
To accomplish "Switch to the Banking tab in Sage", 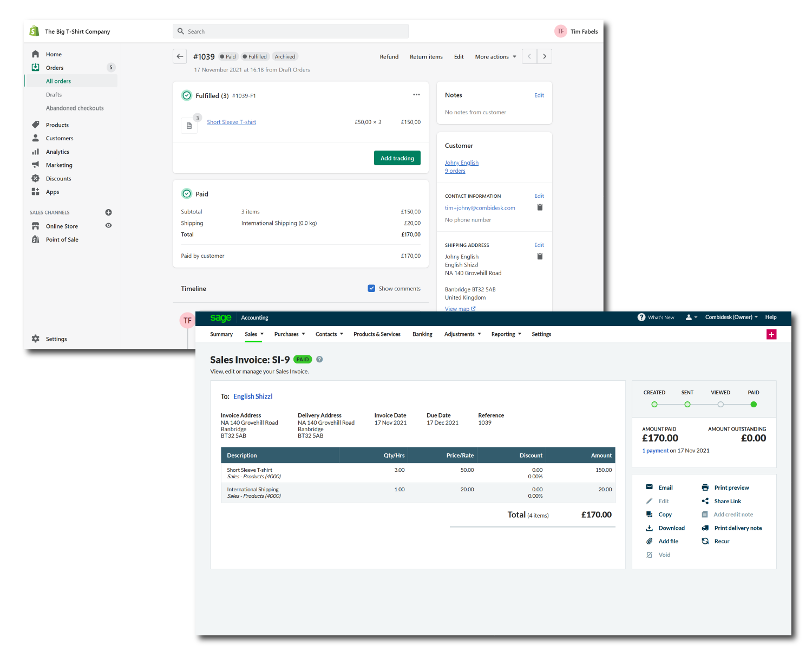I will [x=422, y=334].
